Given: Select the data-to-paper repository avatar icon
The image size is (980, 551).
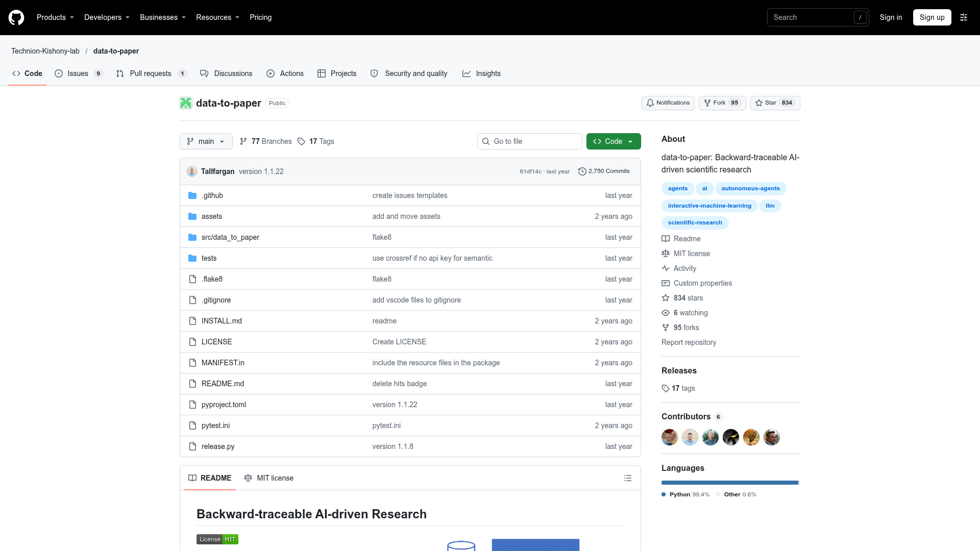Looking at the screenshot, I should tap(186, 103).
